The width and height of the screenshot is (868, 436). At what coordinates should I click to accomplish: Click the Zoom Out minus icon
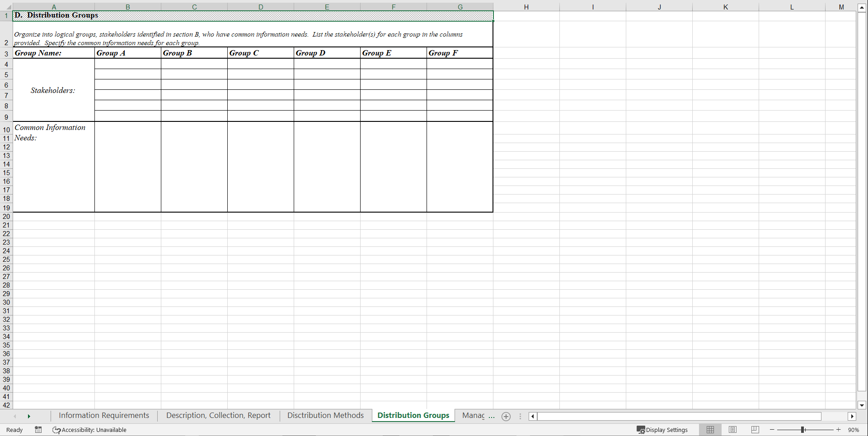(x=772, y=430)
